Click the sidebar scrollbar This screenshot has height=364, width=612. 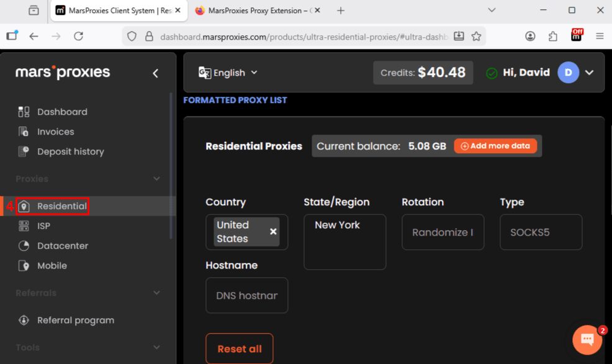click(x=171, y=166)
